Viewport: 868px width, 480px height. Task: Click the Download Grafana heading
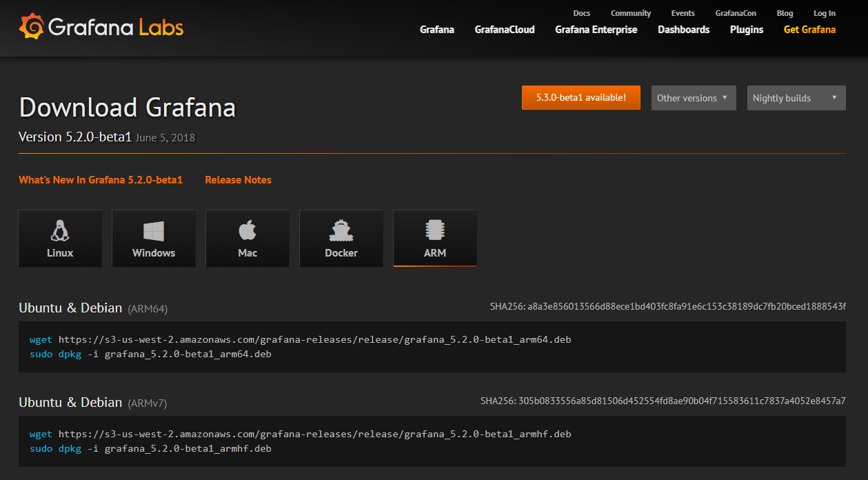click(128, 107)
